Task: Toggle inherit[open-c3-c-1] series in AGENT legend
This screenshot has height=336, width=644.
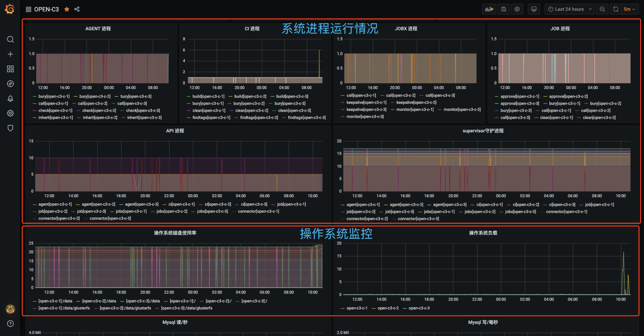Action: pos(56,117)
